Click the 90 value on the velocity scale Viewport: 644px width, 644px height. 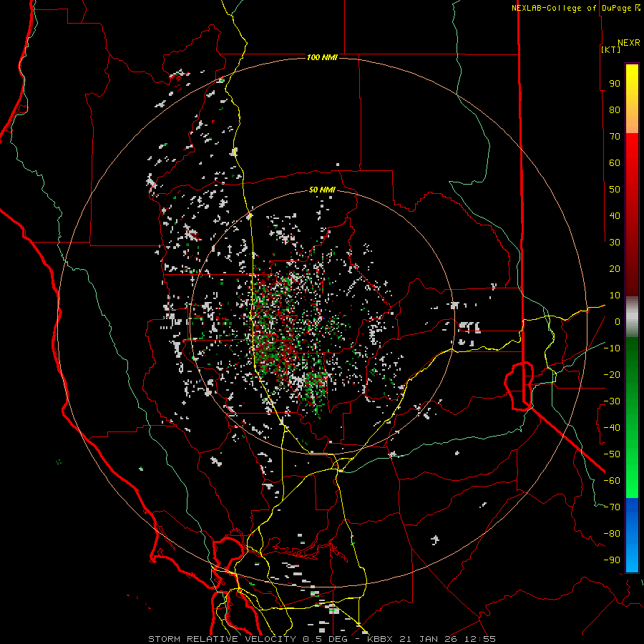coord(615,84)
